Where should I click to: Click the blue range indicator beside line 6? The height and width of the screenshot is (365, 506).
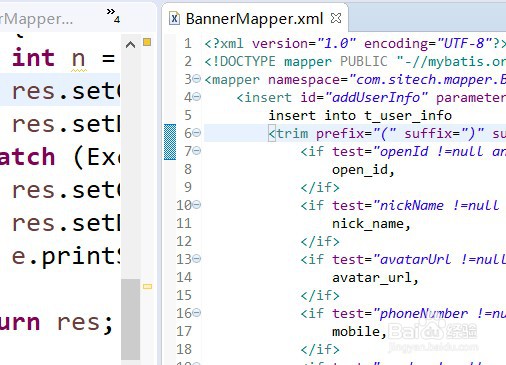[x=170, y=142]
